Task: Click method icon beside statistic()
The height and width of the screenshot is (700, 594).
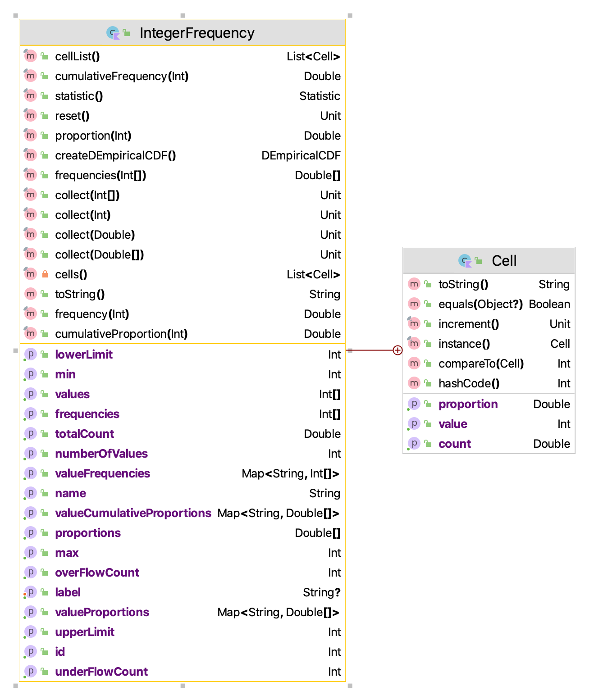Action: pos(30,96)
